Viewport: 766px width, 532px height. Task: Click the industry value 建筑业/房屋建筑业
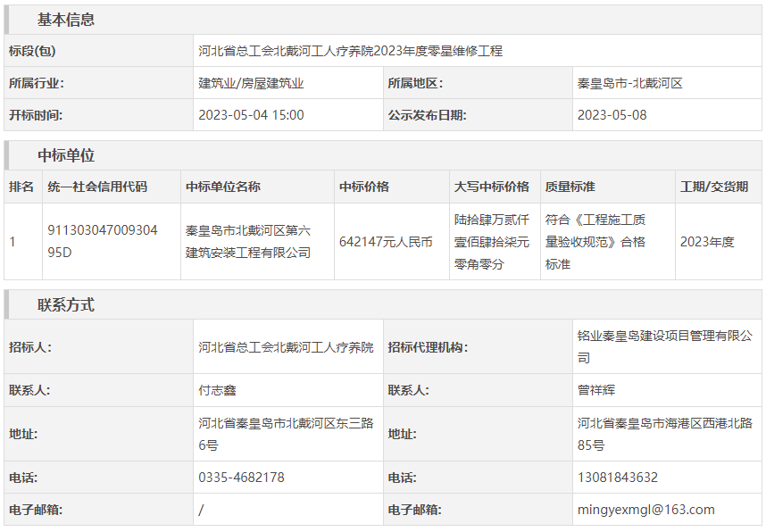251,83
